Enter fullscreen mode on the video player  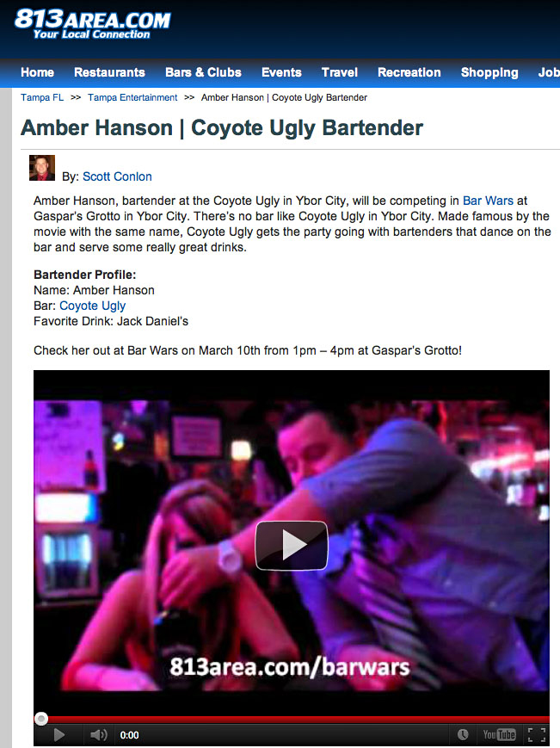click(x=537, y=734)
